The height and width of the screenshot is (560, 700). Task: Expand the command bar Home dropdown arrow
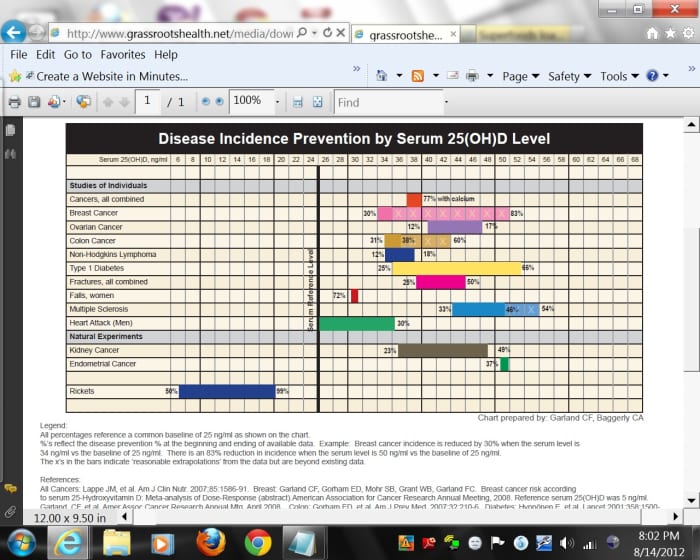(399, 76)
